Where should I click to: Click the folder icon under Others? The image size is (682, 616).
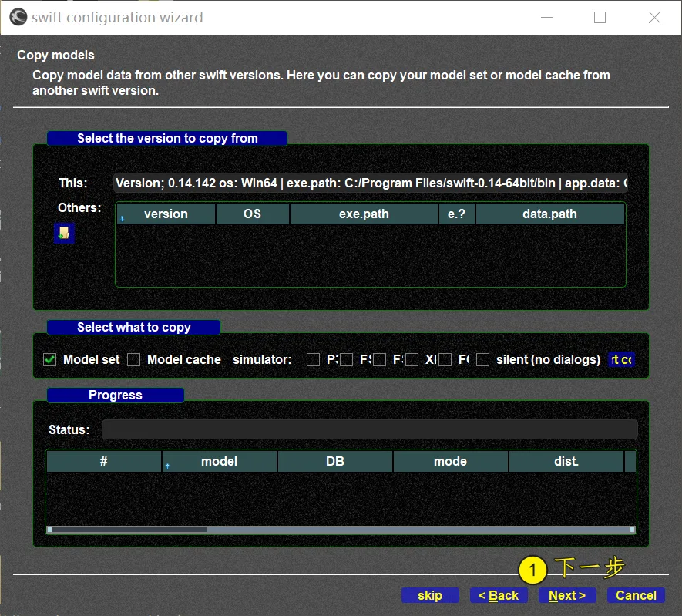(64, 233)
